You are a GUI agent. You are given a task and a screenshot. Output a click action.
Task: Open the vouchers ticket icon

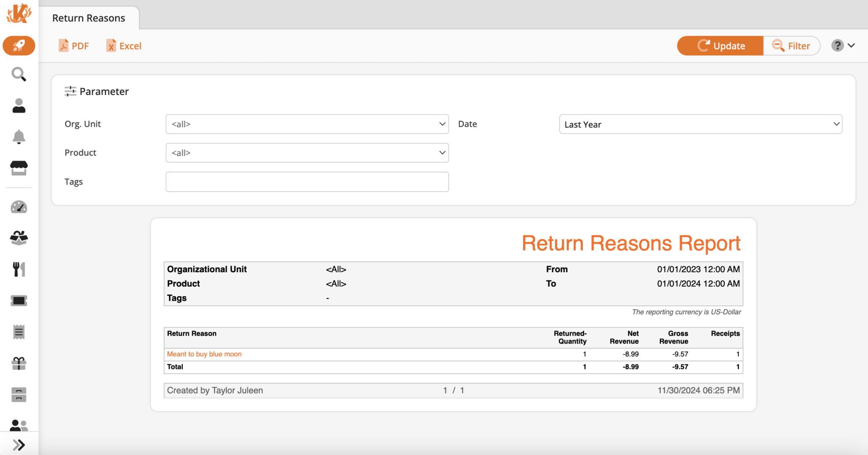coord(19,300)
